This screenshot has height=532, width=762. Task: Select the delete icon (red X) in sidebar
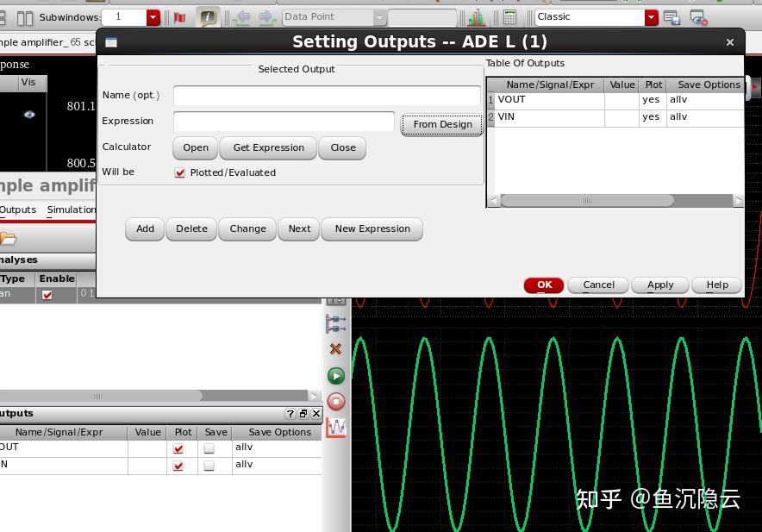[335, 349]
